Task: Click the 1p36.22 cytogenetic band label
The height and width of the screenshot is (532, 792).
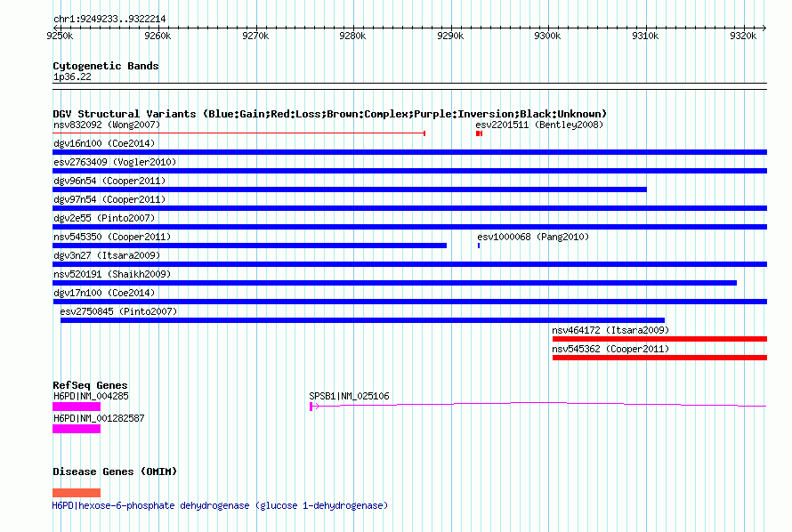Action: (x=72, y=77)
